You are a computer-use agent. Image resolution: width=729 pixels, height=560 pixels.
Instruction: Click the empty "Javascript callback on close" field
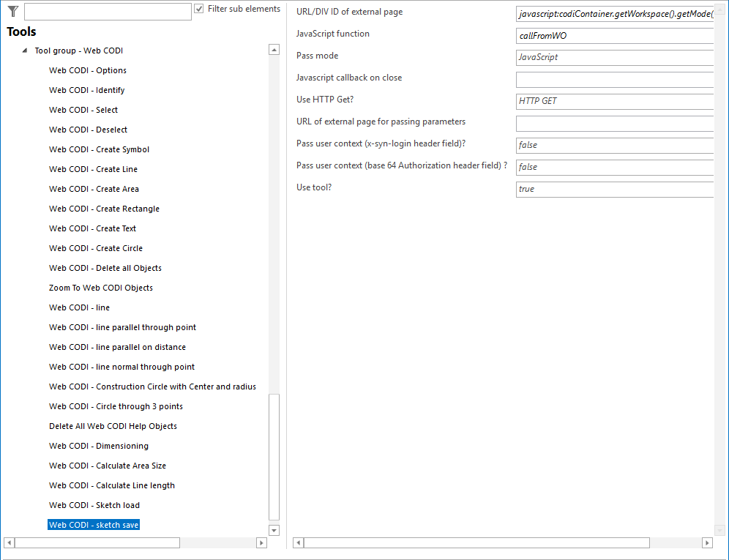click(x=615, y=79)
